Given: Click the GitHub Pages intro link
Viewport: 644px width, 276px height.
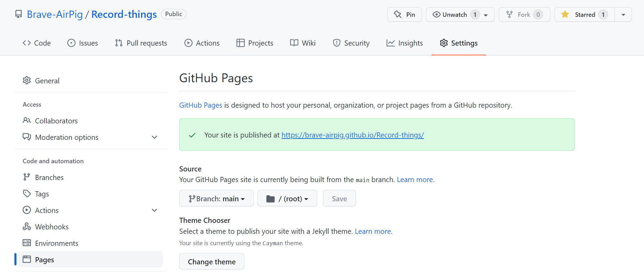Looking at the screenshot, I should 201,105.
